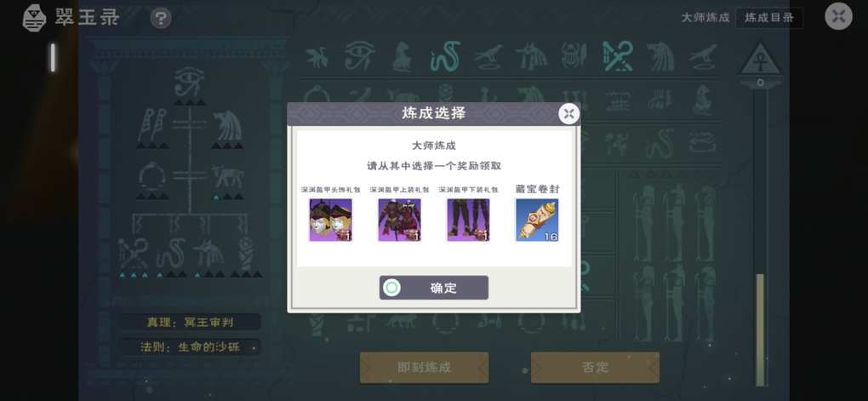Screen dimensions: 868x401
Task: Select the Eye of Horus glyph in top row
Action: (x=360, y=56)
